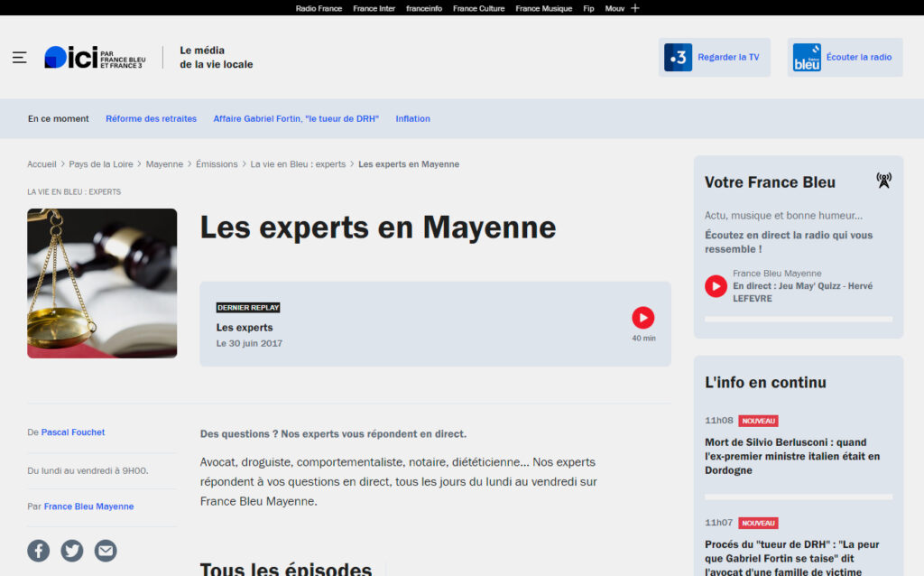Expand more Radio France stations plus icon

click(635, 8)
